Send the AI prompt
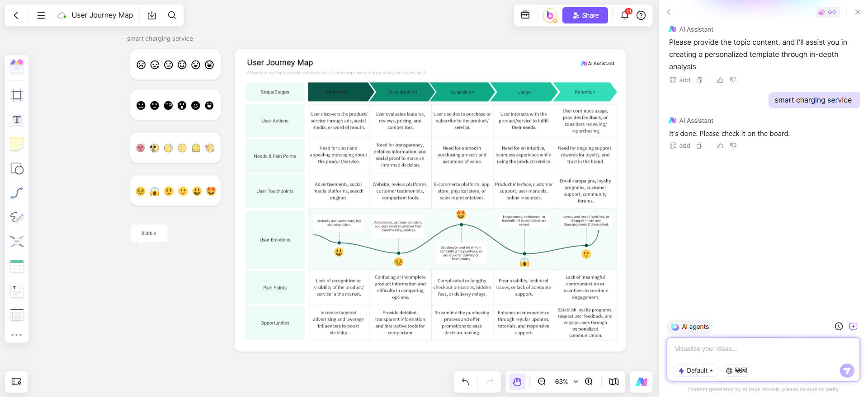868x397 pixels. click(x=847, y=370)
